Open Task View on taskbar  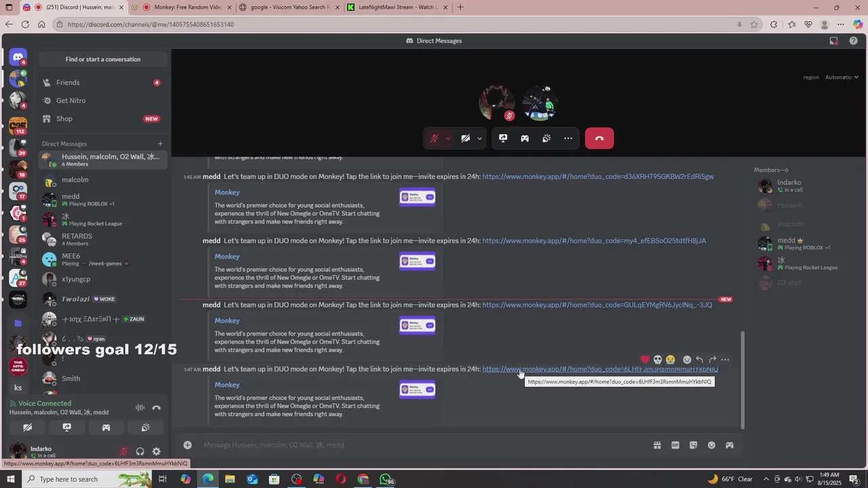[x=163, y=479]
